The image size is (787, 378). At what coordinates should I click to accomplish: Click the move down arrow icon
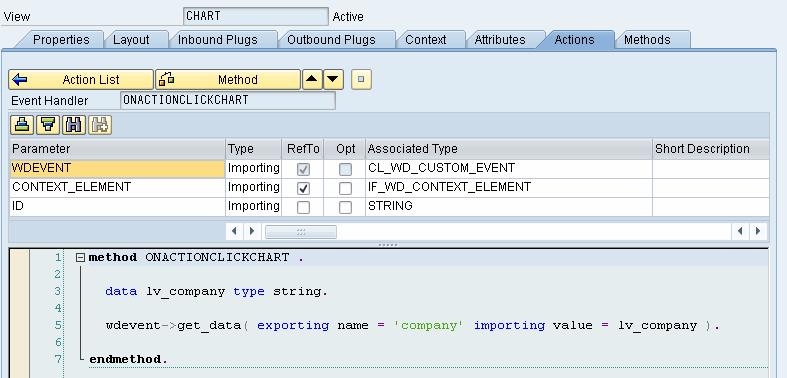(x=333, y=80)
